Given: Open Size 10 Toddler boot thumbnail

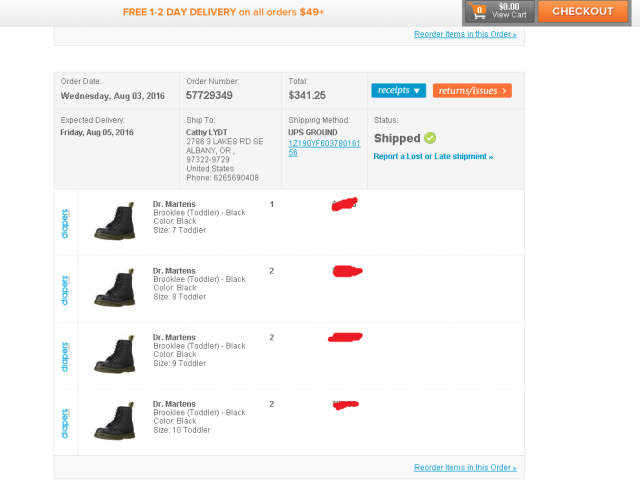Looking at the screenshot, I should tap(114, 422).
